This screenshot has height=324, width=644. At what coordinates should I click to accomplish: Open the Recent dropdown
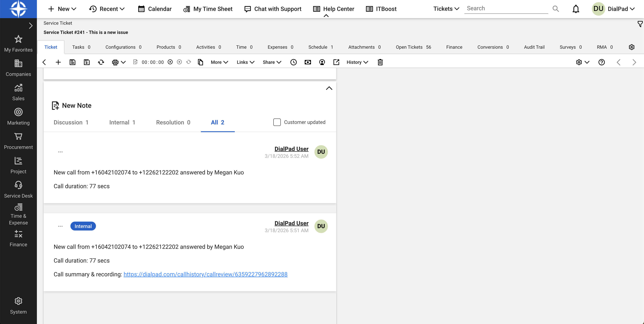107,9
